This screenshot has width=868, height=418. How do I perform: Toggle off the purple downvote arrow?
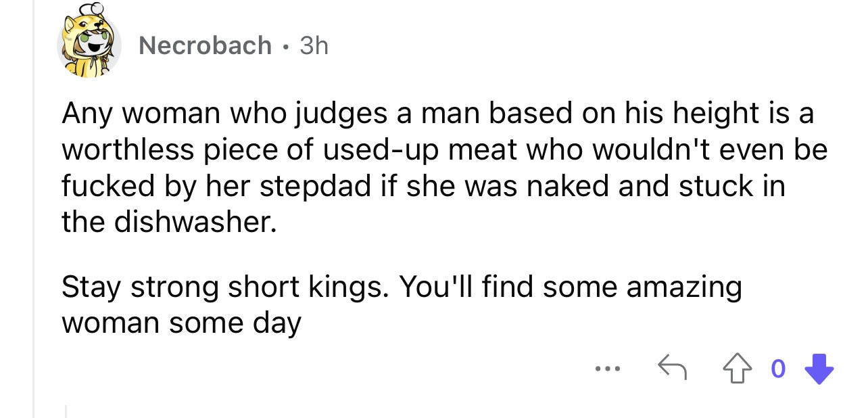coord(818,369)
